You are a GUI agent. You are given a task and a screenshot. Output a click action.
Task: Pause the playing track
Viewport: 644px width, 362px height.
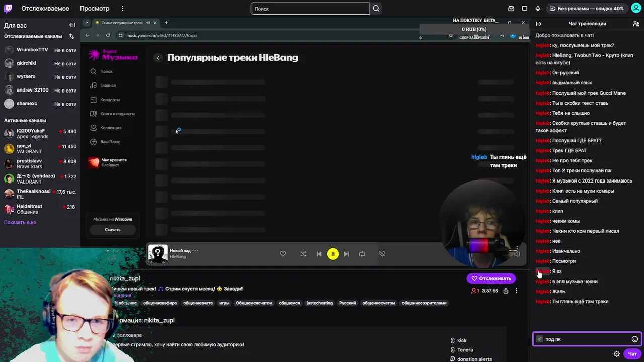[333, 254]
